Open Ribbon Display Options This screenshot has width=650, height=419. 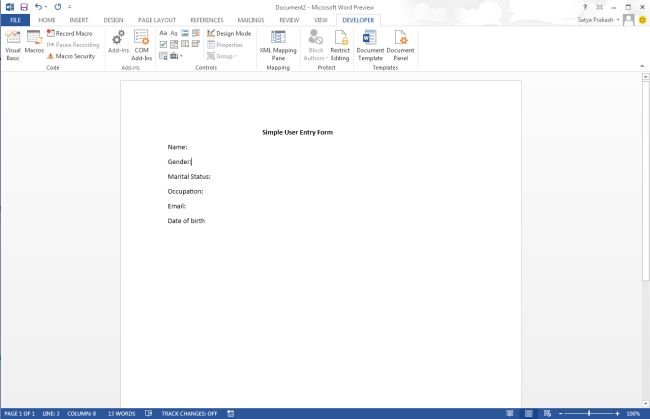click(599, 7)
